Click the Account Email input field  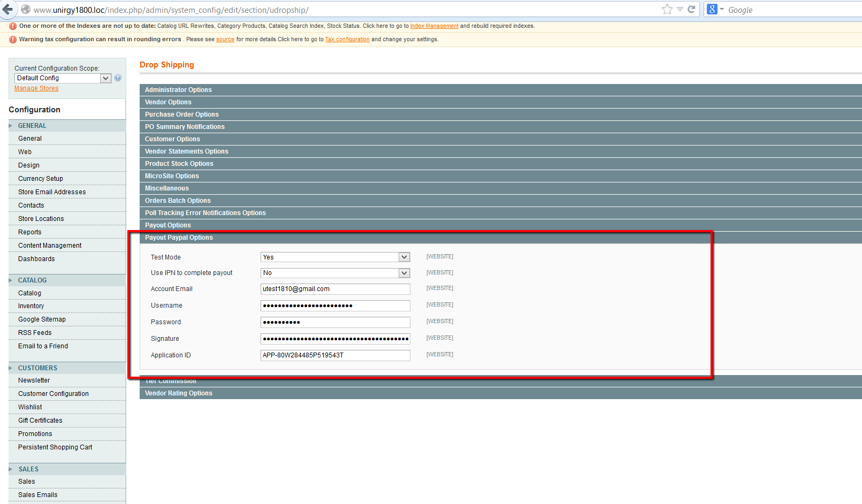click(335, 289)
